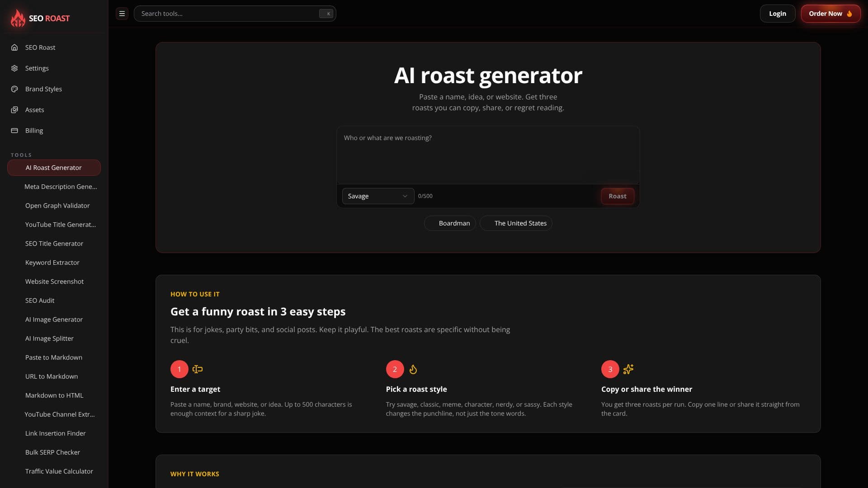
Task: Click the roast target text area
Action: (488, 155)
